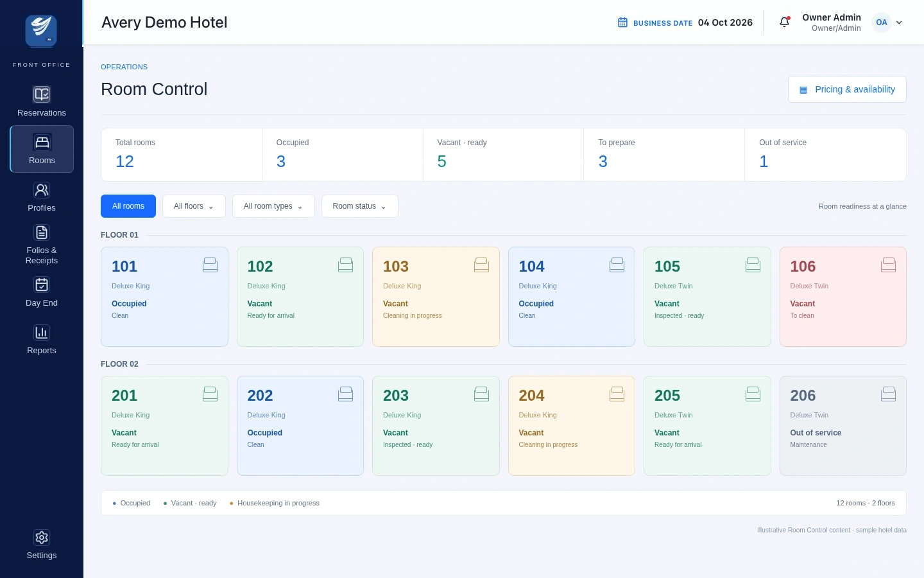
Task: Select the All rooms filter
Action: pyautogui.click(x=128, y=206)
